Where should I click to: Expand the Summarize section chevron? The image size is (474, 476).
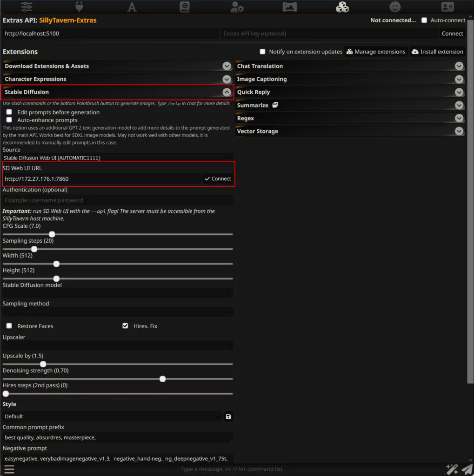pos(459,105)
